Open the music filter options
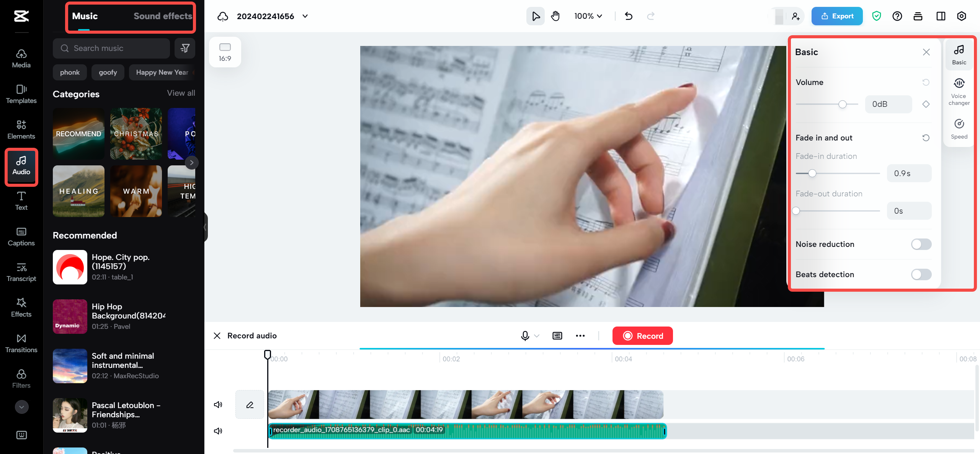Image resolution: width=980 pixels, height=454 pixels. (x=185, y=48)
